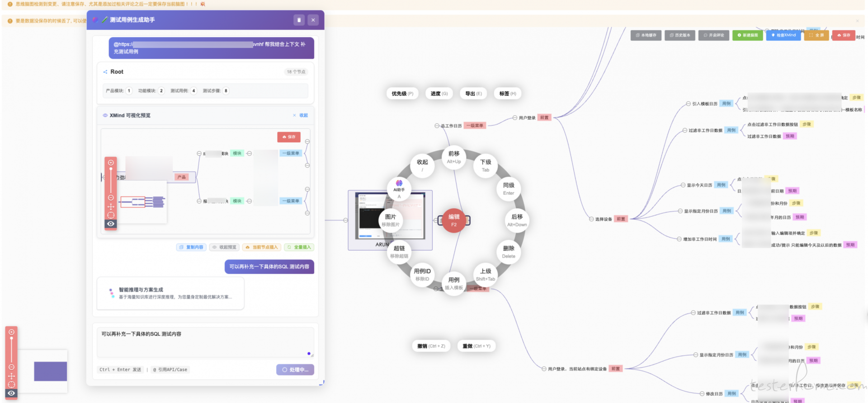Collapse the 引入模板日历 node

[689, 104]
